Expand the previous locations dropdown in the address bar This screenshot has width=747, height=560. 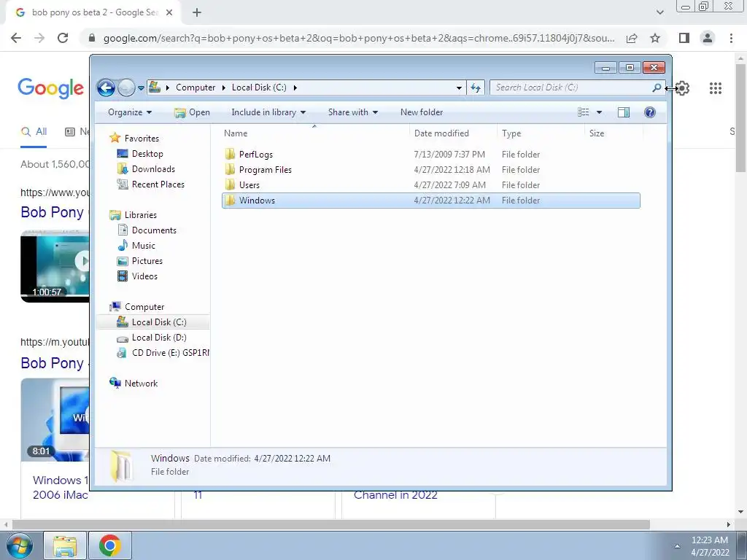pos(459,87)
